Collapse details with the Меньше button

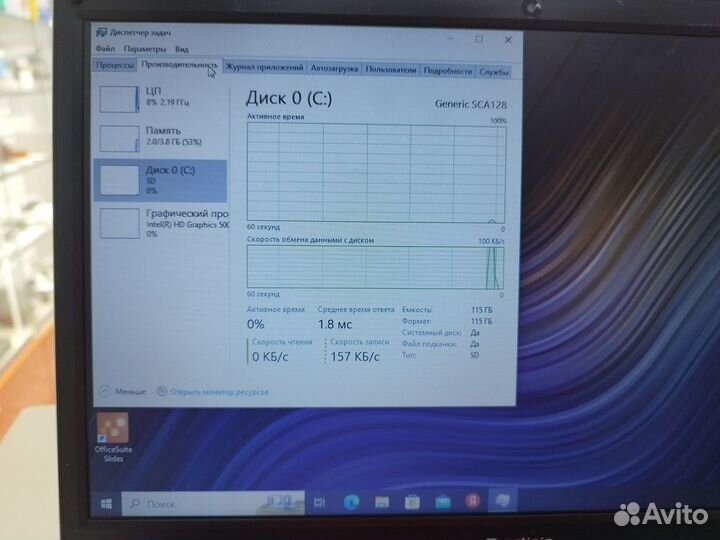tap(123, 391)
